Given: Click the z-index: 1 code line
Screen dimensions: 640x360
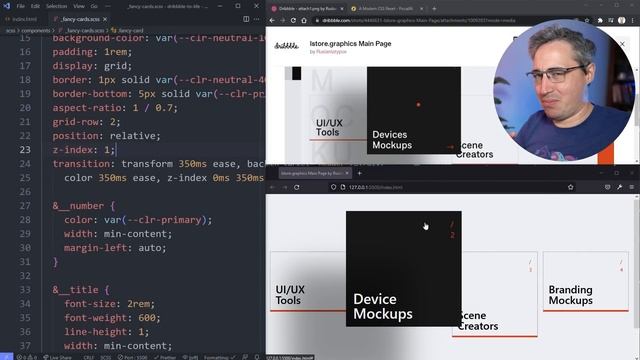Looking at the screenshot, I should coord(84,150).
